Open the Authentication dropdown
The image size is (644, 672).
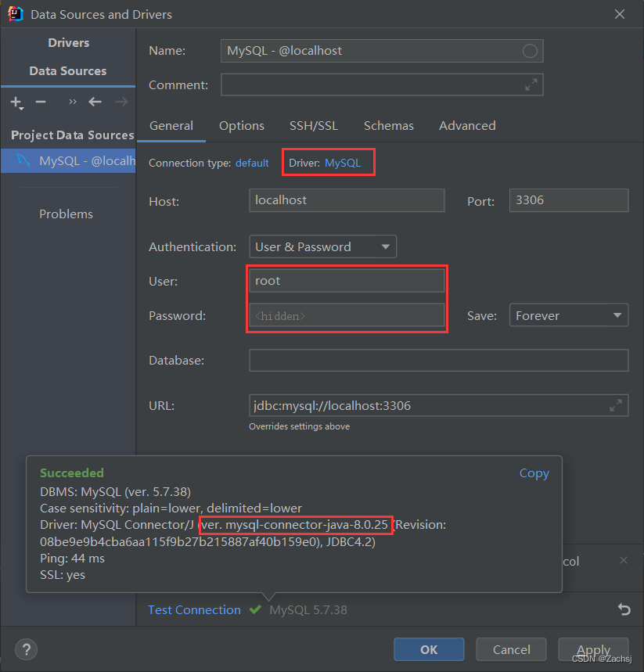(x=322, y=246)
